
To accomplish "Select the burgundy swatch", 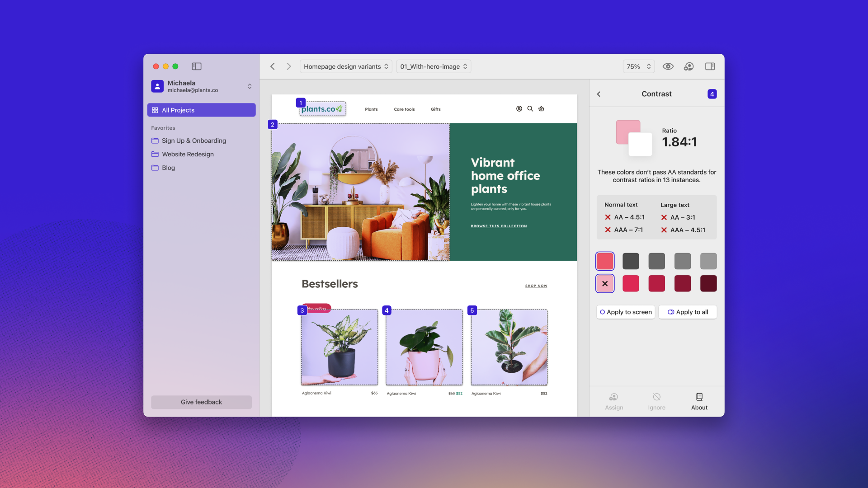I will pos(683,284).
